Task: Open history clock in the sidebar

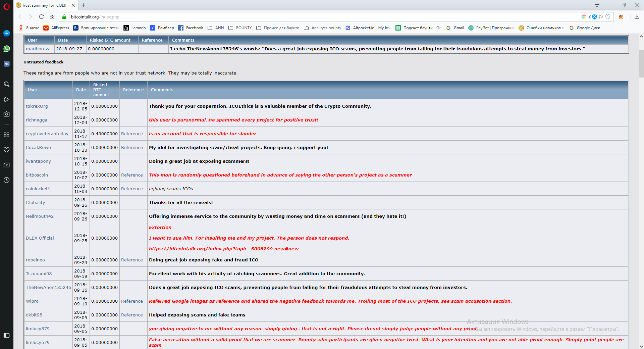Action: point(6,180)
